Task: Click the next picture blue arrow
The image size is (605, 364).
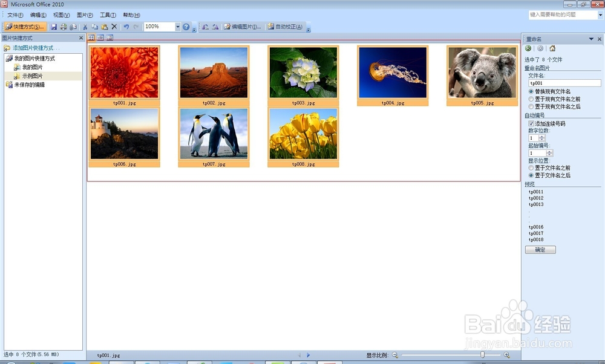Action: pyautogui.click(x=308, y=355)
